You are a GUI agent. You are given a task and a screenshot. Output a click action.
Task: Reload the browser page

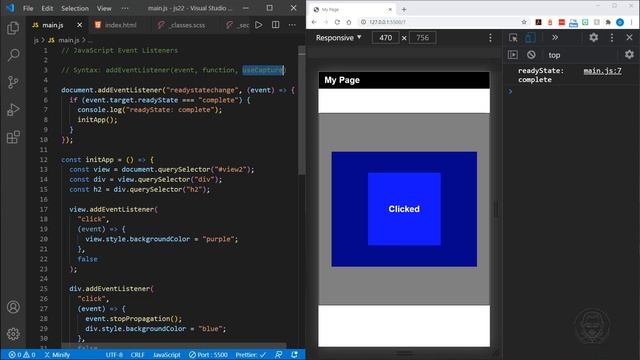337,22
